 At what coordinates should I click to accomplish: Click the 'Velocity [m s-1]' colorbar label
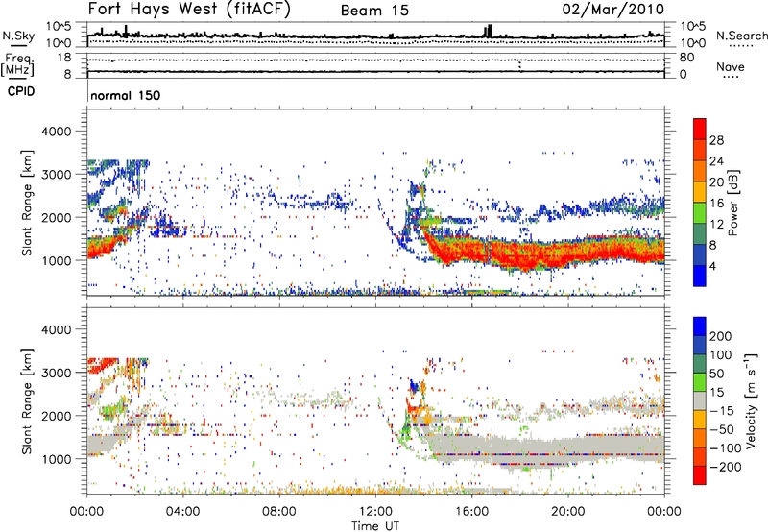click(751, 400)
